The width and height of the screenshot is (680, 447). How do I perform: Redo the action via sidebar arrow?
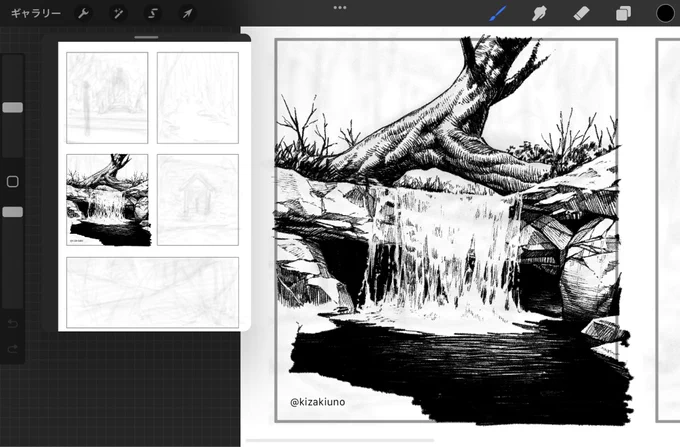click(13, 349)
